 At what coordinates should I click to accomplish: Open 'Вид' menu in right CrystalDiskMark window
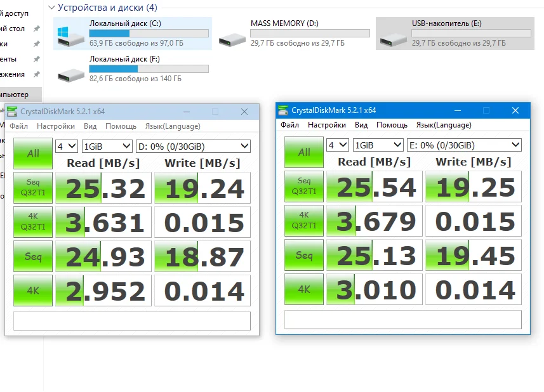coord(361,125)
